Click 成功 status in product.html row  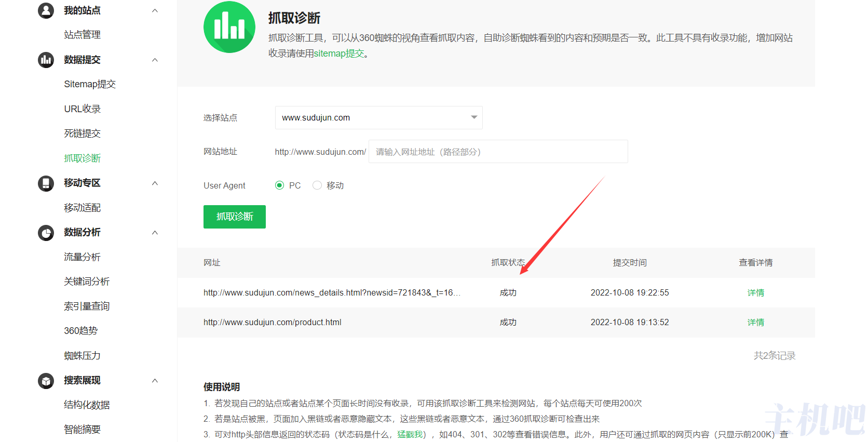508,323
